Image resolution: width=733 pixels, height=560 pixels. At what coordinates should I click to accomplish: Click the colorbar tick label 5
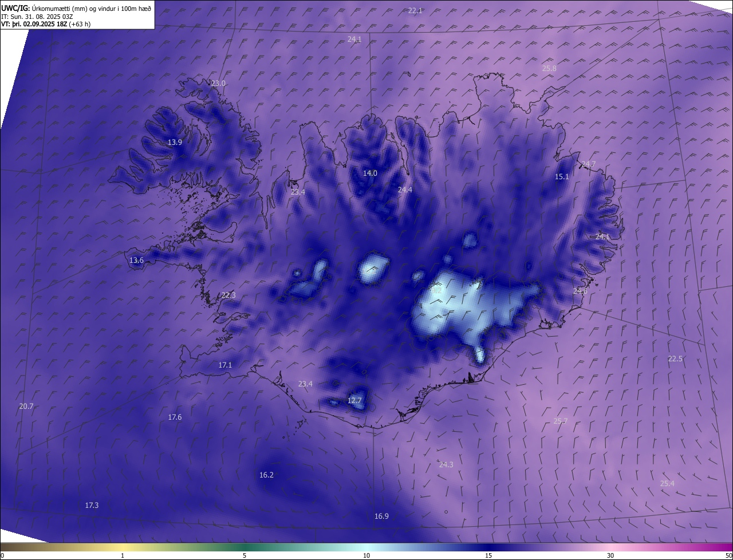(245, 555)
